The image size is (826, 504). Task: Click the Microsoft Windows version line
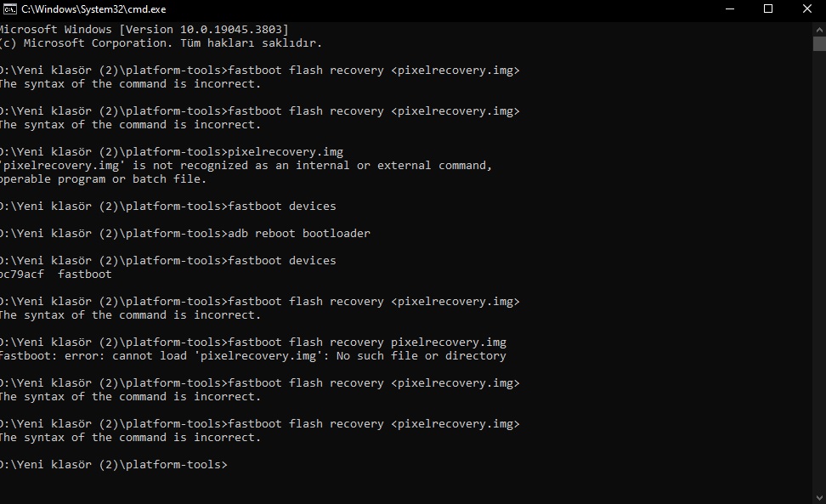pos(144,30)
